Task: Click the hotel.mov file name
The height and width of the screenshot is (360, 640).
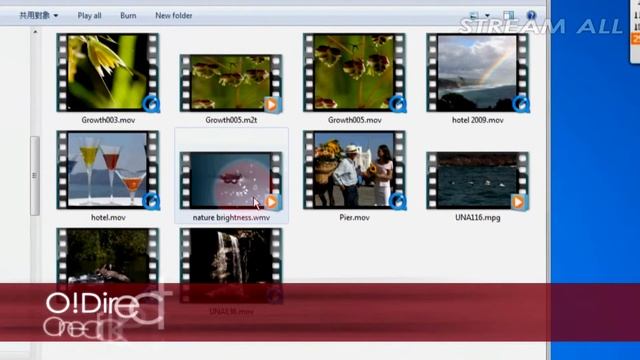Action: tap(108, 218)
